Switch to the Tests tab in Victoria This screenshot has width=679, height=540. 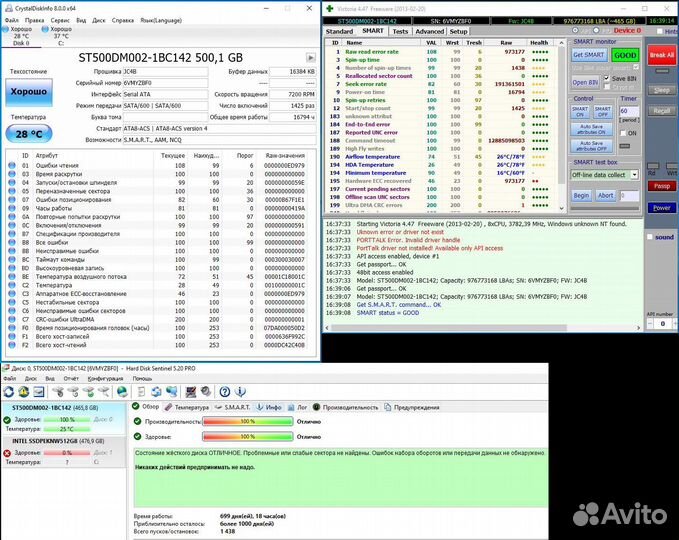(x=400, y=31)
